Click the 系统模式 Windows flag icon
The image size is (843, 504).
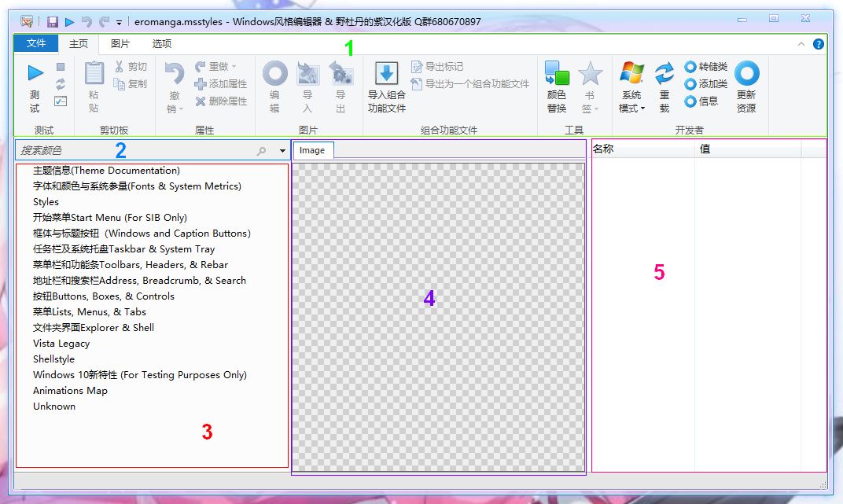631,72
